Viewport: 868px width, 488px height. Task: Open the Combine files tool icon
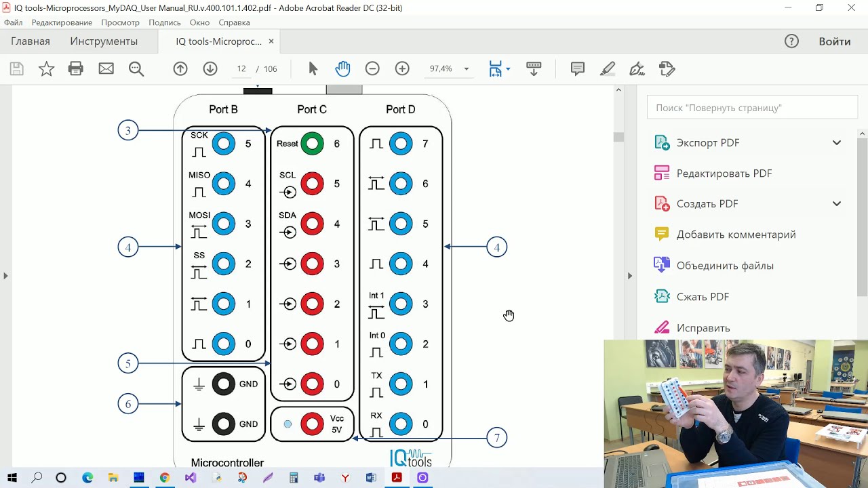(x=662, y=265)
